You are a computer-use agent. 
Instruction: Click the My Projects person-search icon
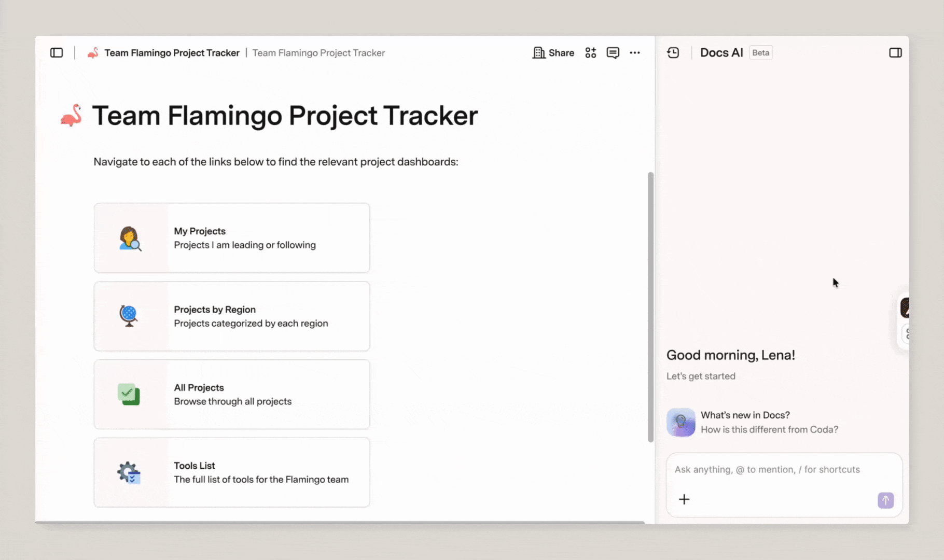(x=130, y=239)
